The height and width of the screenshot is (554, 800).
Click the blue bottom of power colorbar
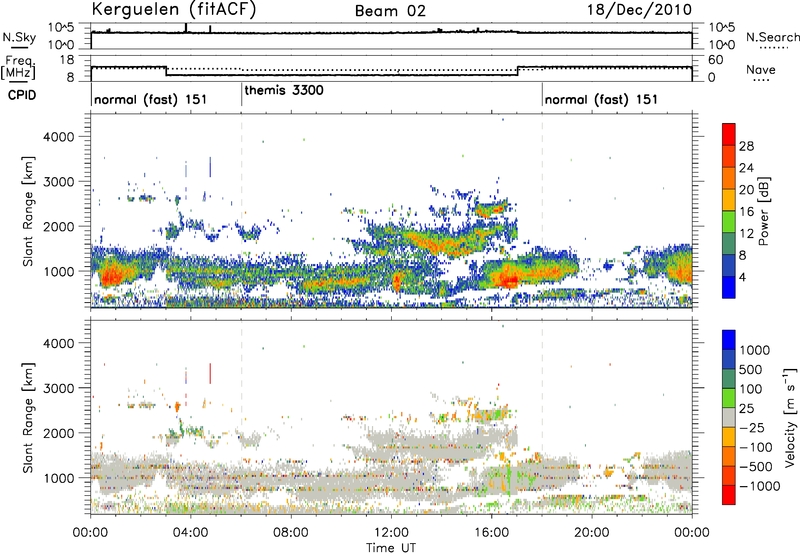click(729, 287)
